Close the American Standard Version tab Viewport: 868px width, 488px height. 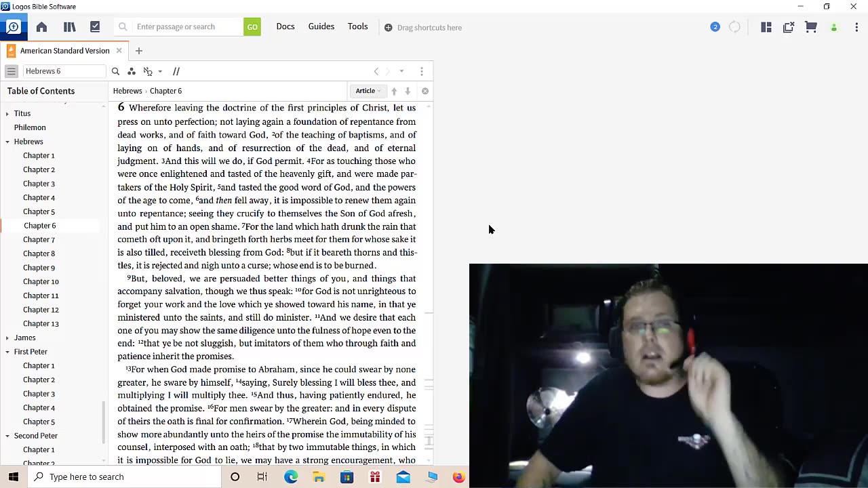pyautogui.click(x=119, y=51)
